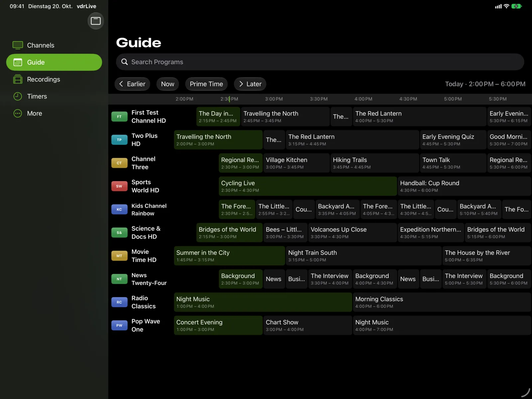Open Summer in the City program

(229, 256)
